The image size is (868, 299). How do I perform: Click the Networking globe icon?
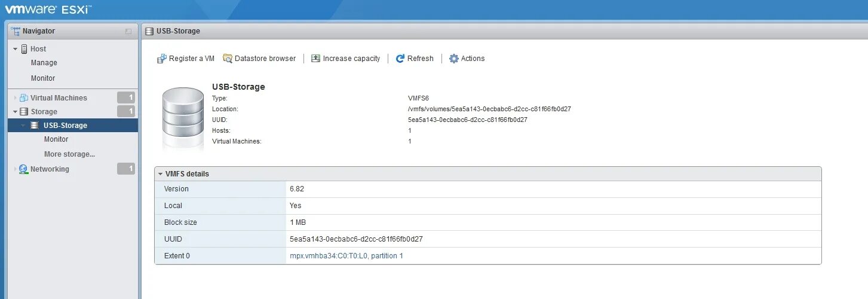pyautogui.click(x=24, y=169)
